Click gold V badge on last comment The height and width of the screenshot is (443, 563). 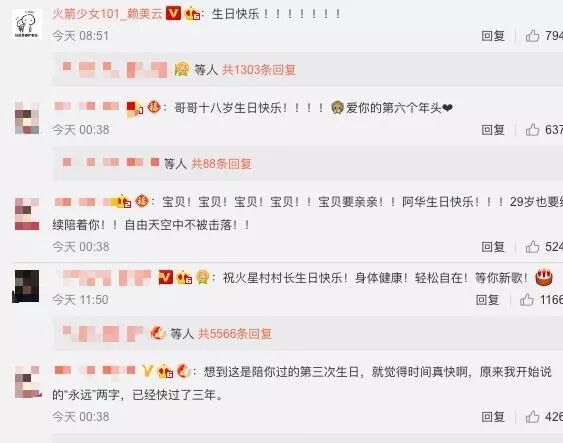pos(147,371)
